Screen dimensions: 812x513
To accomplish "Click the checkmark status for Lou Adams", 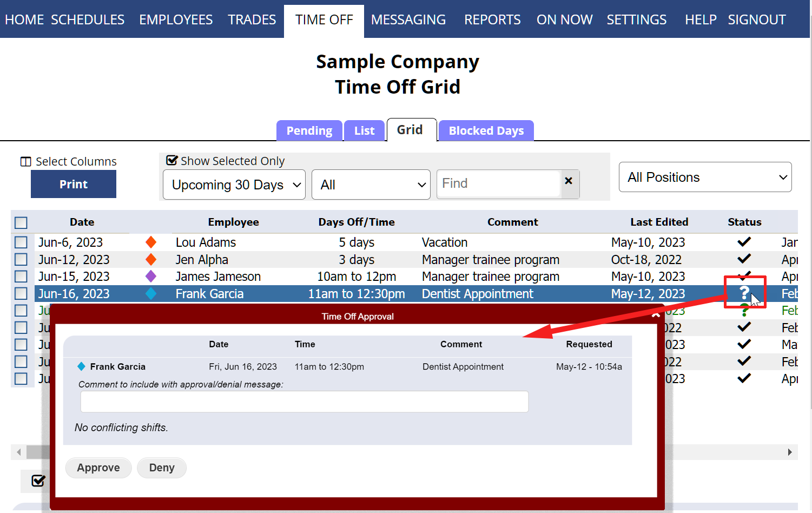I will (744, 242).
